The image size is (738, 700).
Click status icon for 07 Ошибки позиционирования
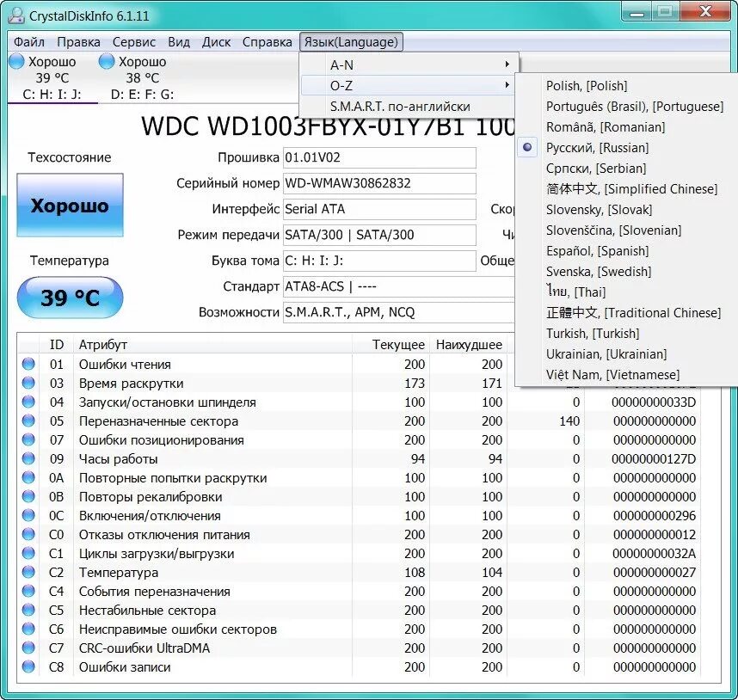[28, 439]
